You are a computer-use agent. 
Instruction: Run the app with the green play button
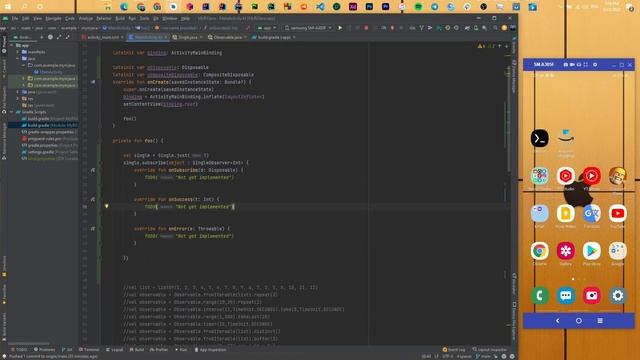point(340,28)
